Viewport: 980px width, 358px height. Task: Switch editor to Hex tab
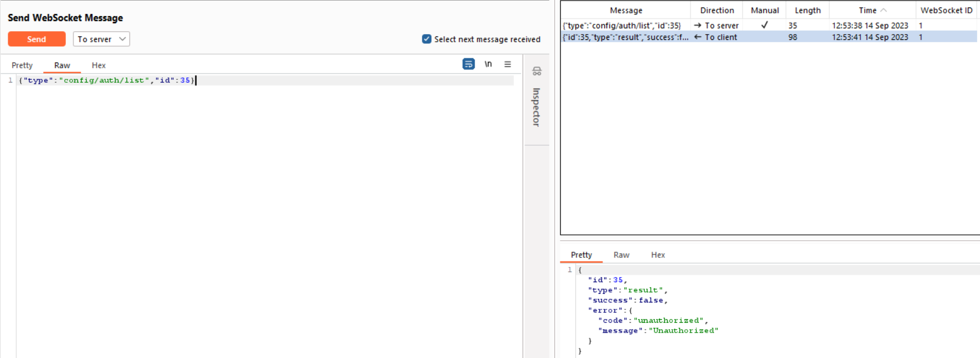click(x=98, y=65)
